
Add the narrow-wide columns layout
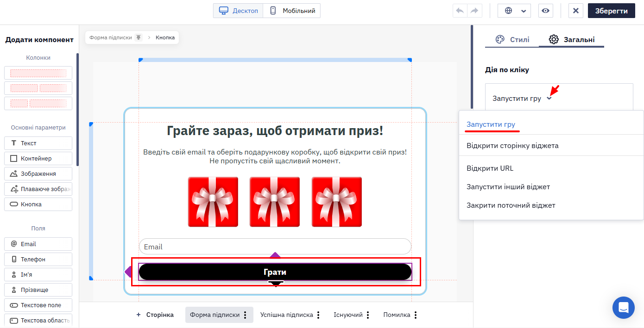pos(38,103)
